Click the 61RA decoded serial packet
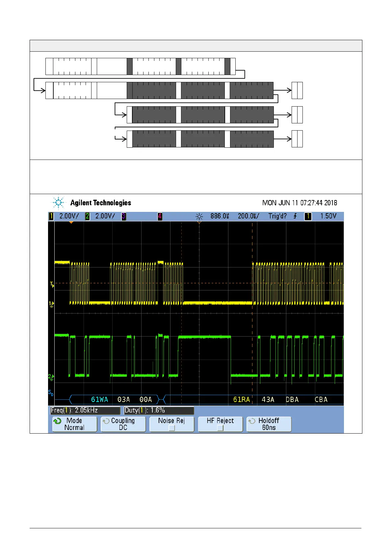The image size is (392, 554). 241,399
